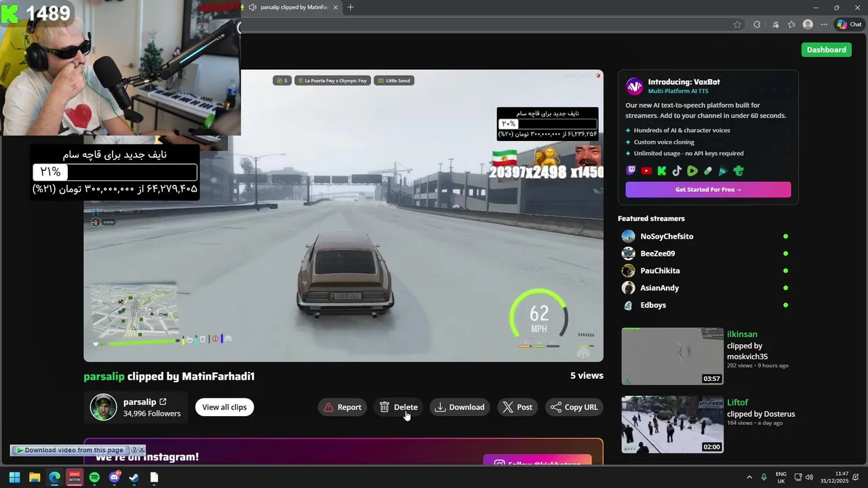This screenshot has height=488, width=868.
Task: Click the Rumble platform icon
Action: pos(692,171)
